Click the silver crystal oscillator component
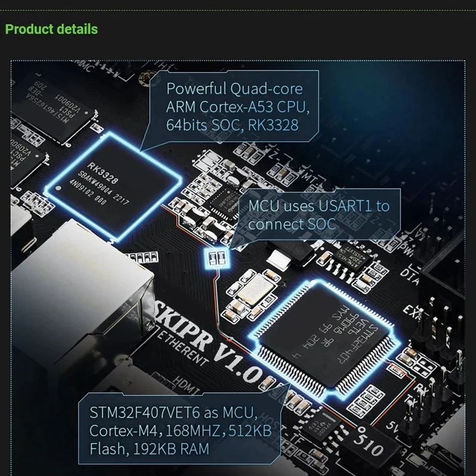This screenshot has height=476, width=476. tap(254, 291)
